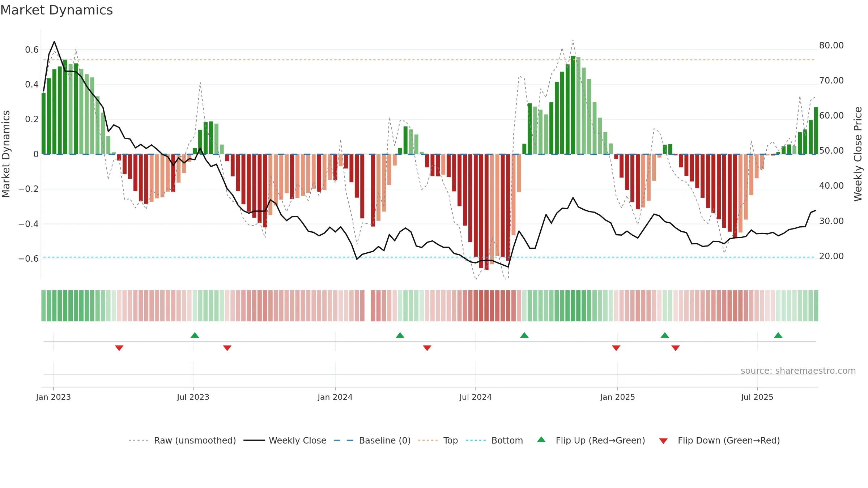The image size is (868, 488).
Task: Toggle Flip Down (Green→Red) legend entry
Action: [719, 440]
